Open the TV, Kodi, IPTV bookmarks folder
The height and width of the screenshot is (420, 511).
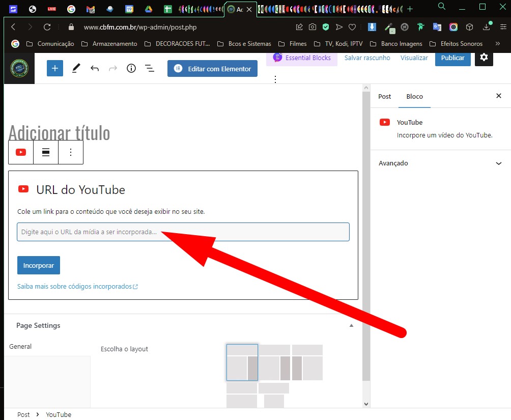(338, 43)
